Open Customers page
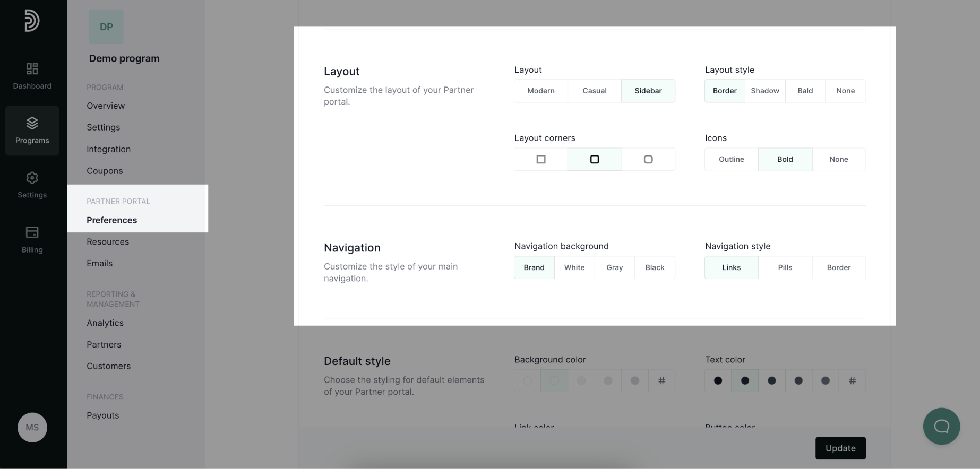Viewport: 980px width, 469px height. coord(108,366)
